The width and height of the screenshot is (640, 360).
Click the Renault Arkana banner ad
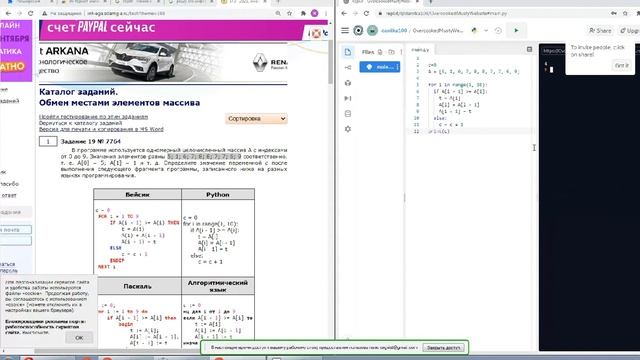tap(163, 62)
